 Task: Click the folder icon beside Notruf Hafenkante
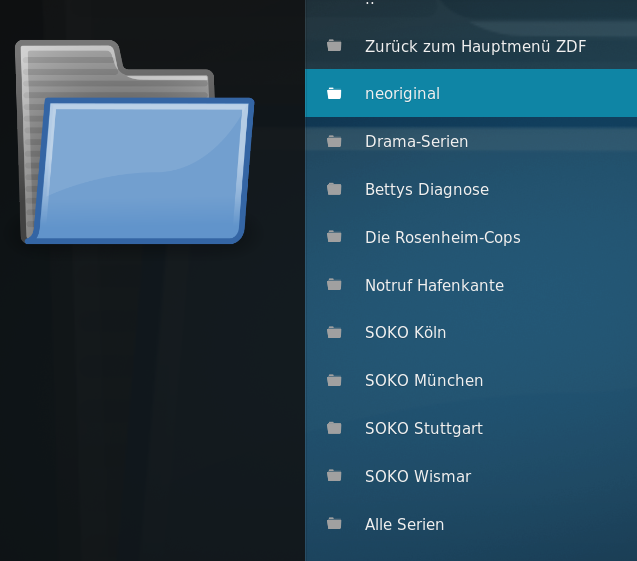coord(334,285)
